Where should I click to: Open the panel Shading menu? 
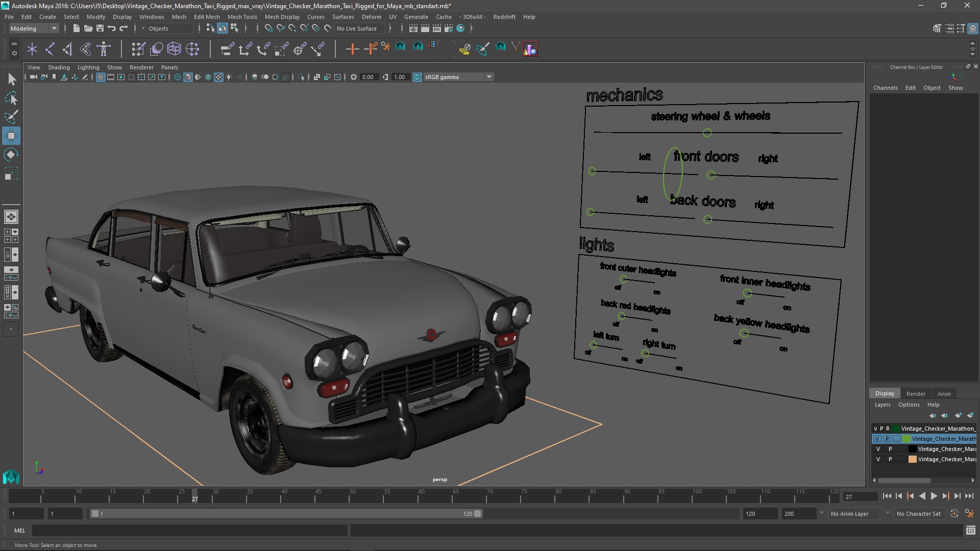(x=59, y=67)
